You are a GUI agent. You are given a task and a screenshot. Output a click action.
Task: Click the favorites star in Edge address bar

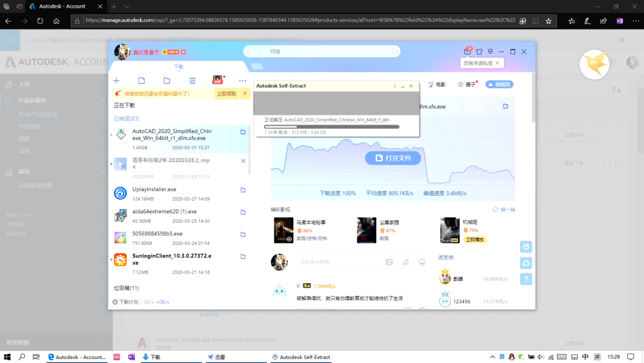(549, 21)
